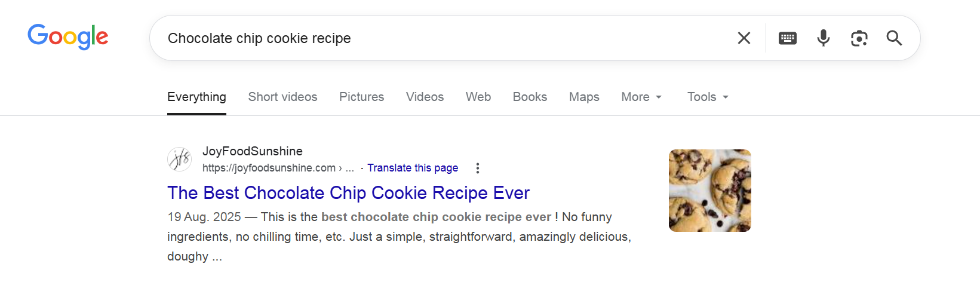Open The Best Chocolate Chip Cookie Recipe link
Viewport: 980px width, 285px height.
tap(348, 193)
